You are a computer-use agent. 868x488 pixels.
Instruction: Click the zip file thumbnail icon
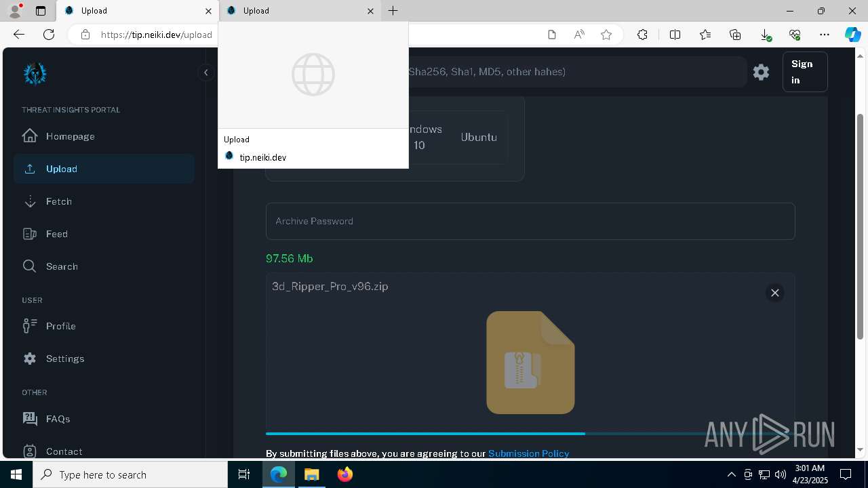point(530,363)
